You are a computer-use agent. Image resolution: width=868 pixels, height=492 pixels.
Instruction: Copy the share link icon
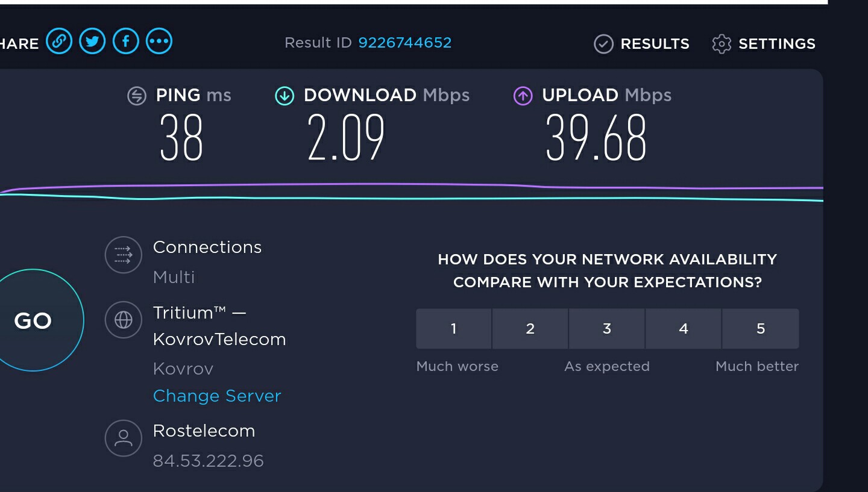(58, 42)
